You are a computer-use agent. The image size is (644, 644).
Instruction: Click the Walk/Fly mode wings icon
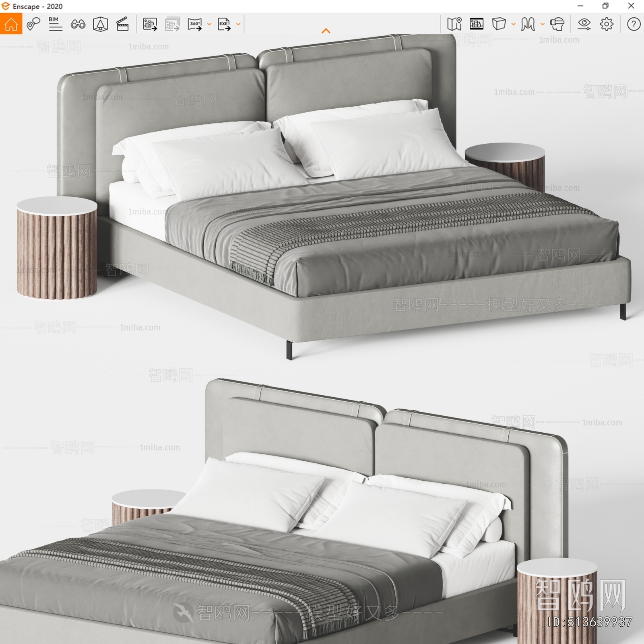[x=528, y=24]
